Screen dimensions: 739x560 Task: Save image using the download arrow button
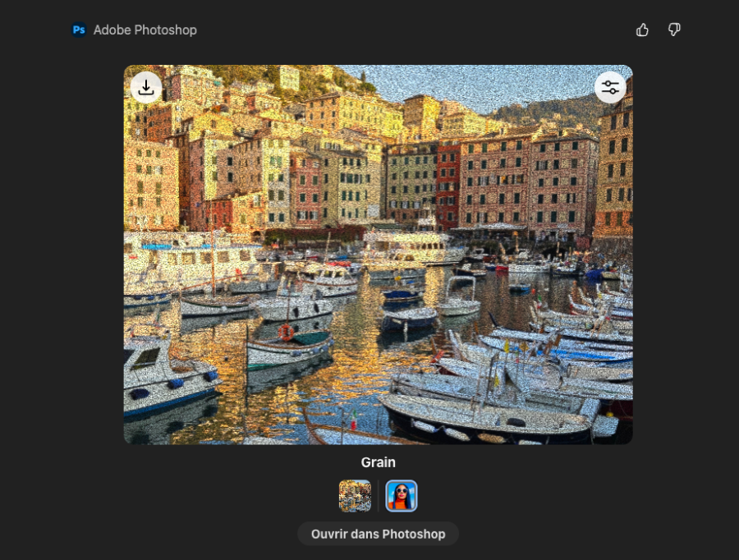(146, 87)
